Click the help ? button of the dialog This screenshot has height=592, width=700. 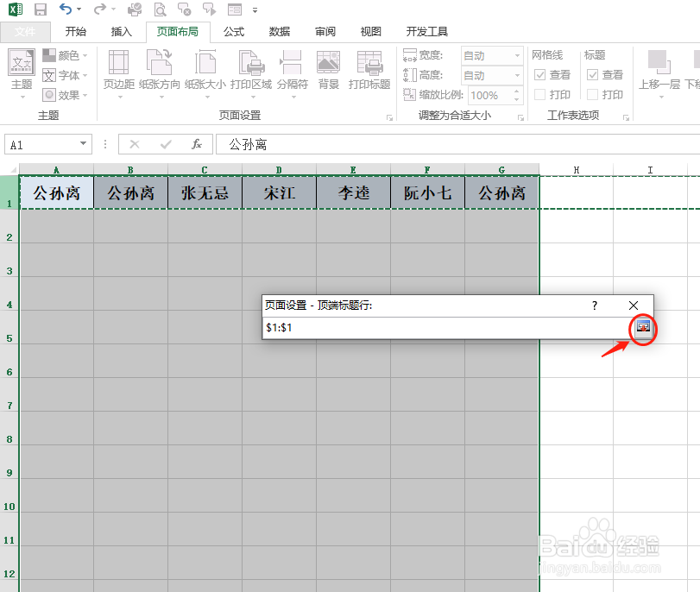pos(595,305)
